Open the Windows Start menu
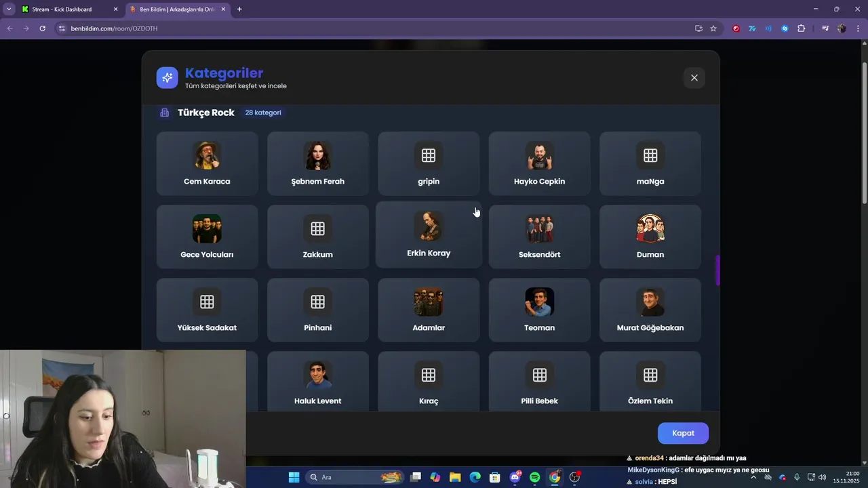Screen dimensions: 868x488 294,477
